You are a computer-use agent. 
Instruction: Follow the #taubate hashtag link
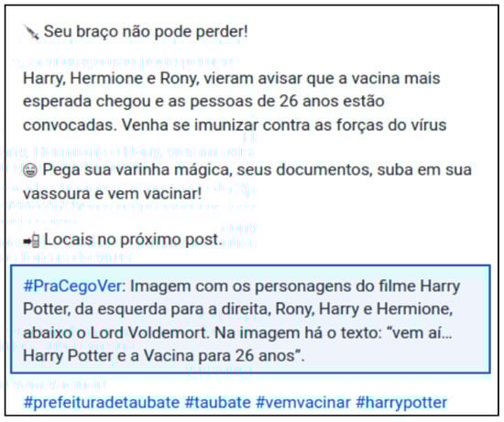(x=217, y=403)
